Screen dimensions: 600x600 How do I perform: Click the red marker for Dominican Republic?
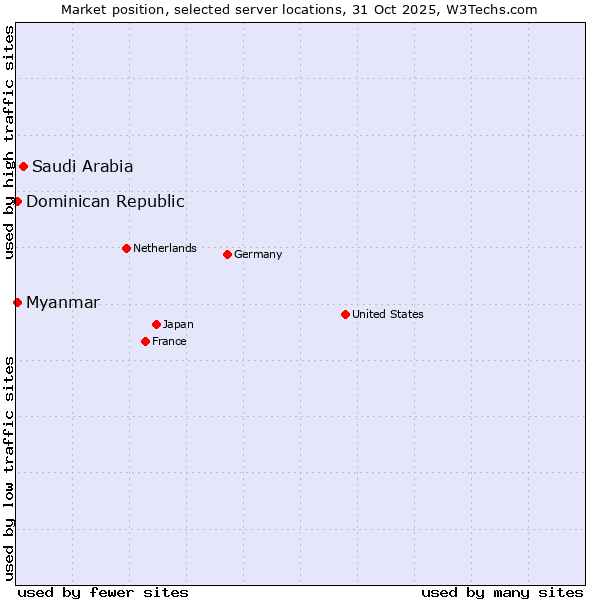[17, 201]
